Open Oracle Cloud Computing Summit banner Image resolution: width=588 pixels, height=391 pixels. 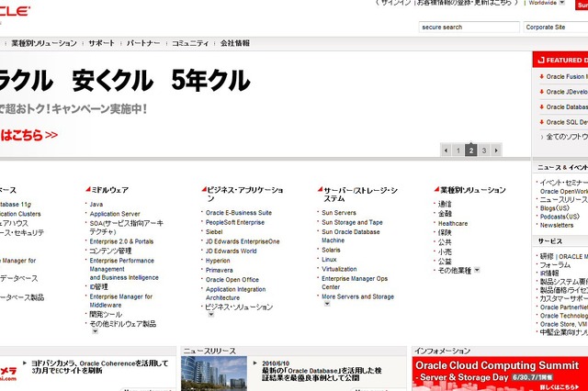(x=500, y=374)
